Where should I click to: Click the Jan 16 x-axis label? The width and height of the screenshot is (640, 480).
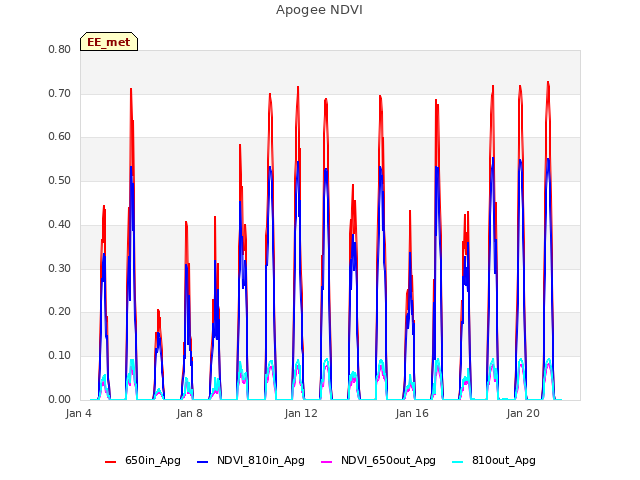click(412, 413)
